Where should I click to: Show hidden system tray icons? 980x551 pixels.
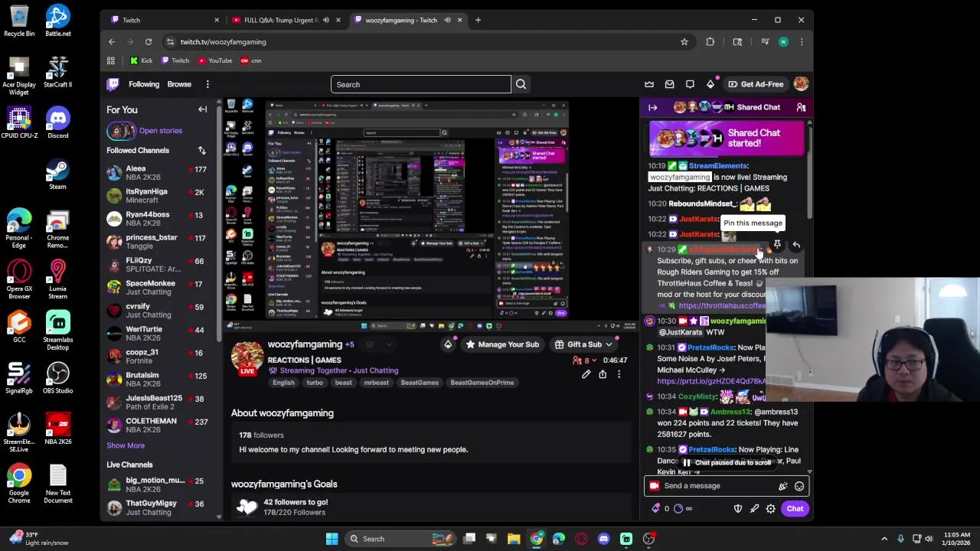[884, 539]
